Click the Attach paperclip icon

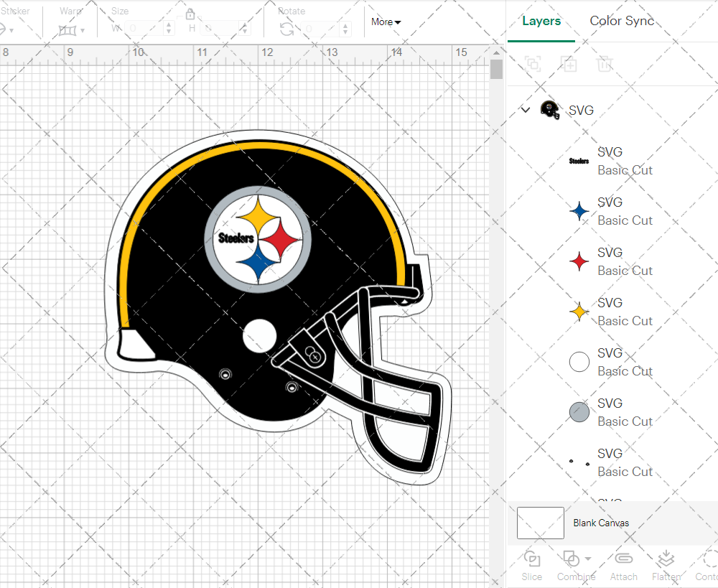click(x=623, y=559)
